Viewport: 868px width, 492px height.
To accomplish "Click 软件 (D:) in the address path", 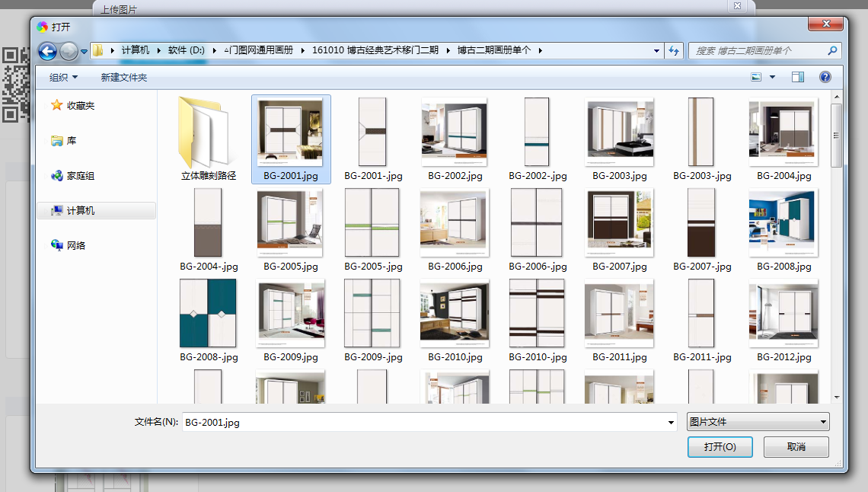I will point(187,50).
